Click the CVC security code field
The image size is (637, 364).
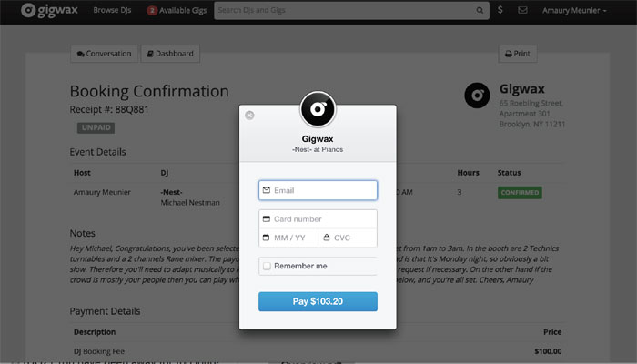click(348, 238)
